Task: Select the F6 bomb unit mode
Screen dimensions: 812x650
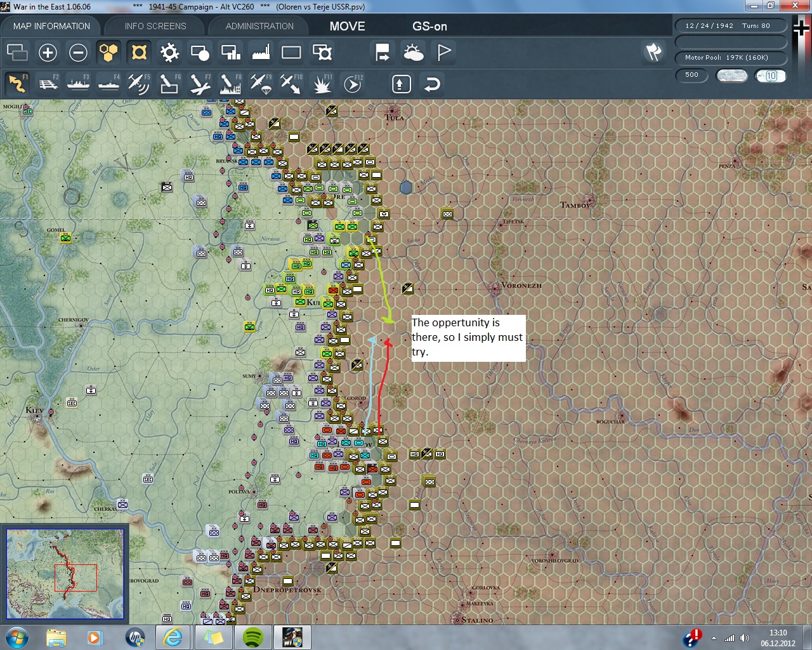Action: [x=169, y=84]
